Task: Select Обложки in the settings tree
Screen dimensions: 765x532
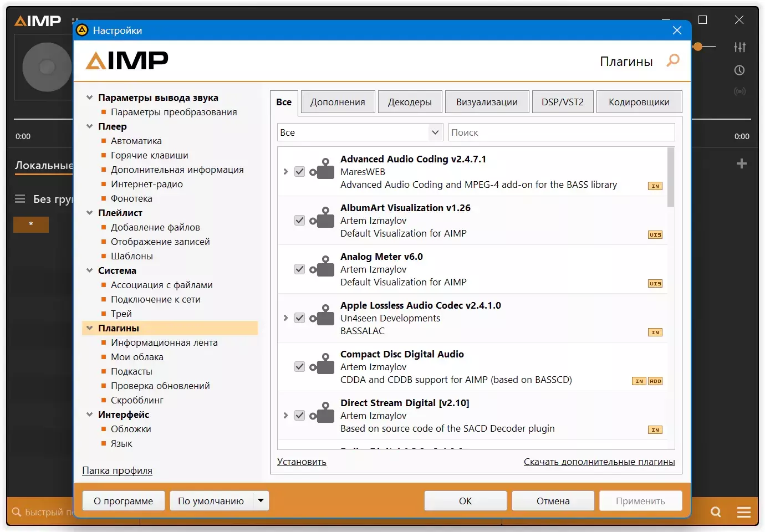Action: coord(131,429)
